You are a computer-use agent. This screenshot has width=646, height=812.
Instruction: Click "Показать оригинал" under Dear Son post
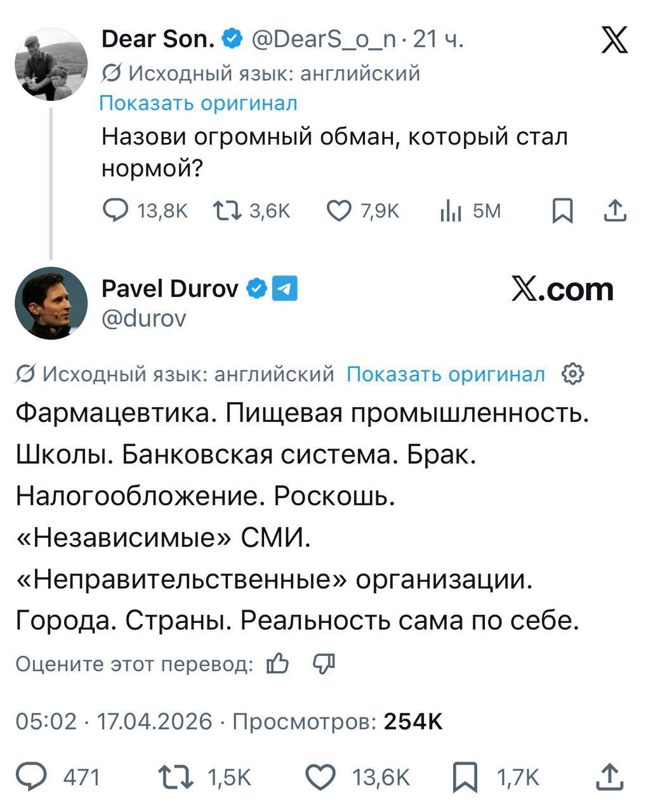click(198, 103)
